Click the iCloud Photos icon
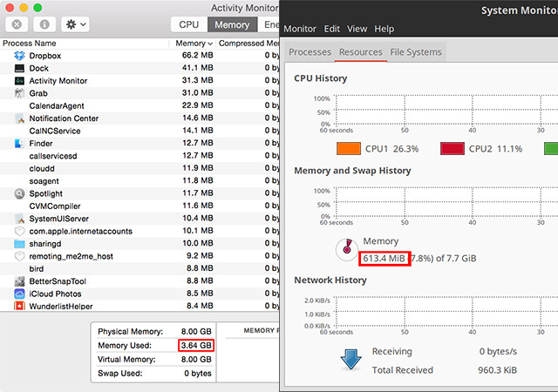 (x=19, y=294)
